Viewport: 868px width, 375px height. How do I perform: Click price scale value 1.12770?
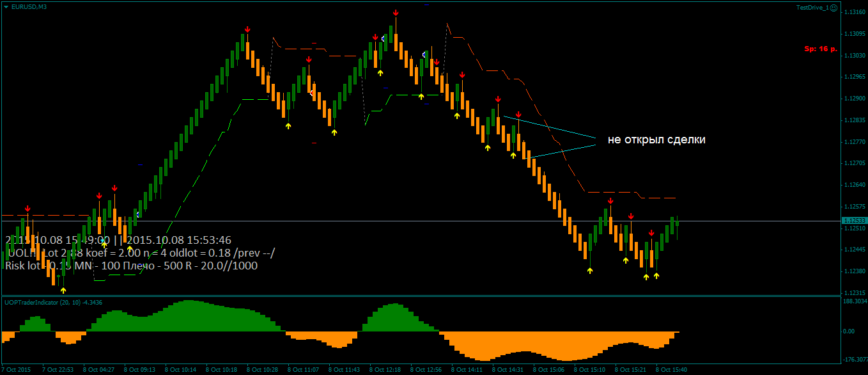click(x=855, y=142)
